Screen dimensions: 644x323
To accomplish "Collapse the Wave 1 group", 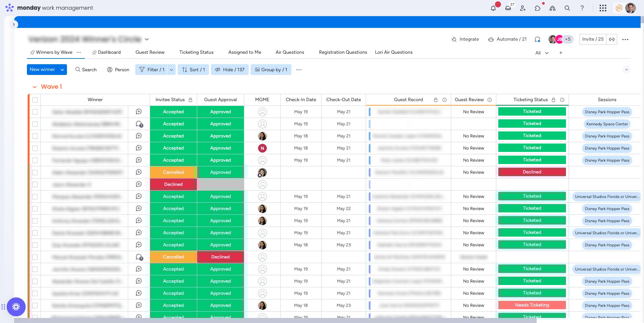I will (x=34, y=87).
